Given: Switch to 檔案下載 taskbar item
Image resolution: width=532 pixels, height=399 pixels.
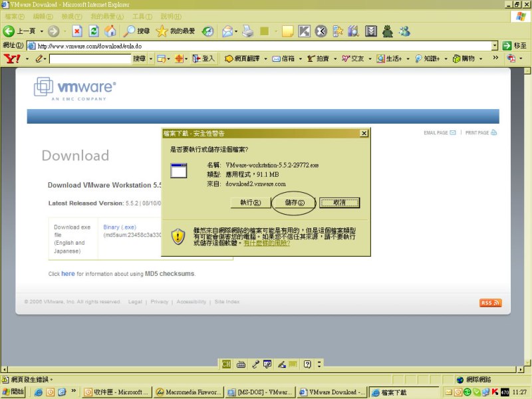Looking at the screenshot, I should click(404, 392).
